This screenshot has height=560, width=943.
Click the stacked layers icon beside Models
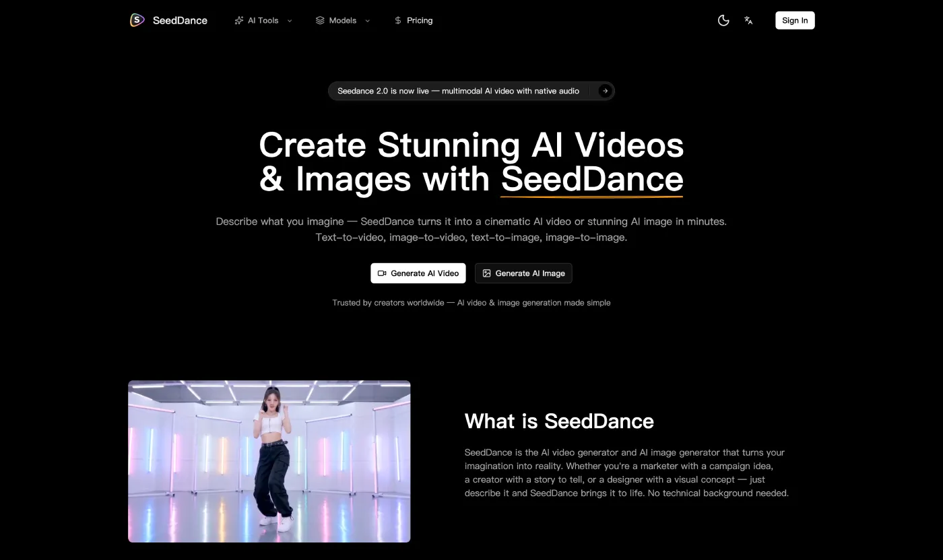click(x=320, y=20)
